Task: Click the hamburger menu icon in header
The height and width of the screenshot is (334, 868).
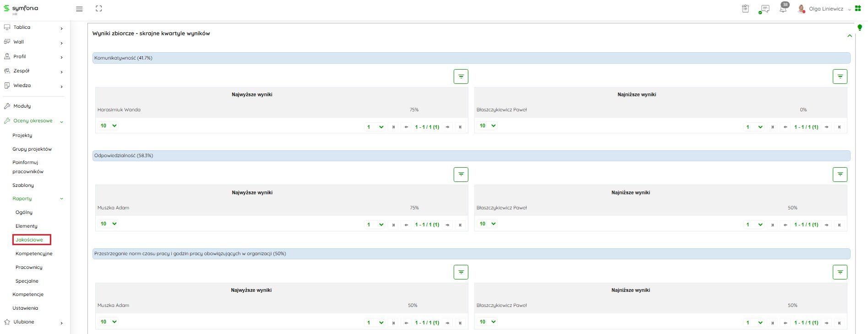Action: pos(79,9)
